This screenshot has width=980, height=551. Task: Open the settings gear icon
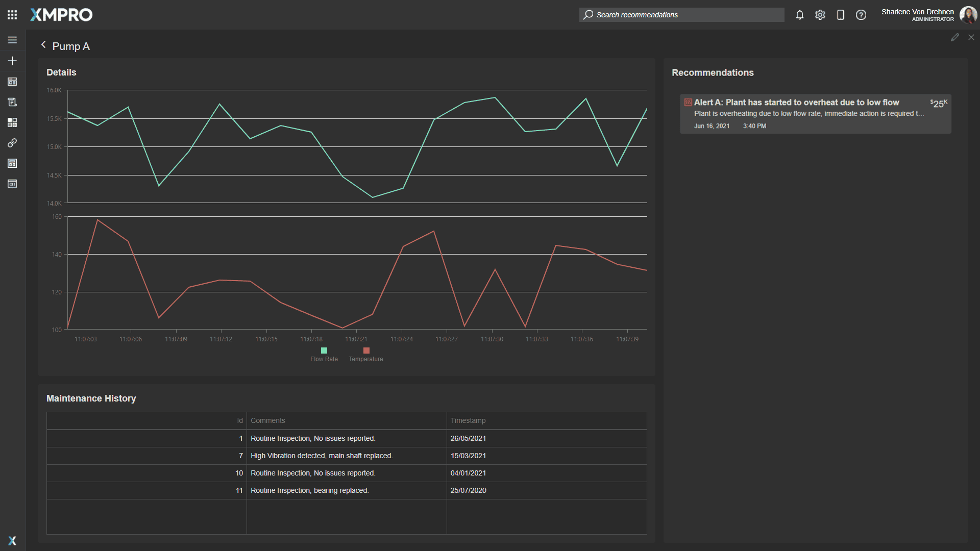click(820, 15)
